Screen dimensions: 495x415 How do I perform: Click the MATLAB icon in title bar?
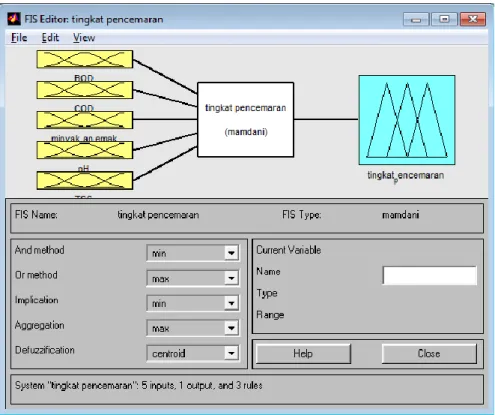[14, 19]
